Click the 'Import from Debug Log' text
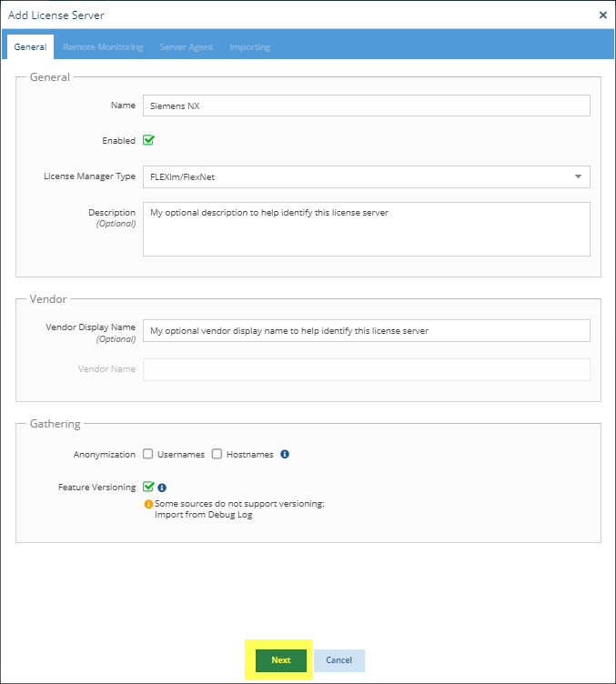This screenshot has height=684, width=616. tap(203, 514)
